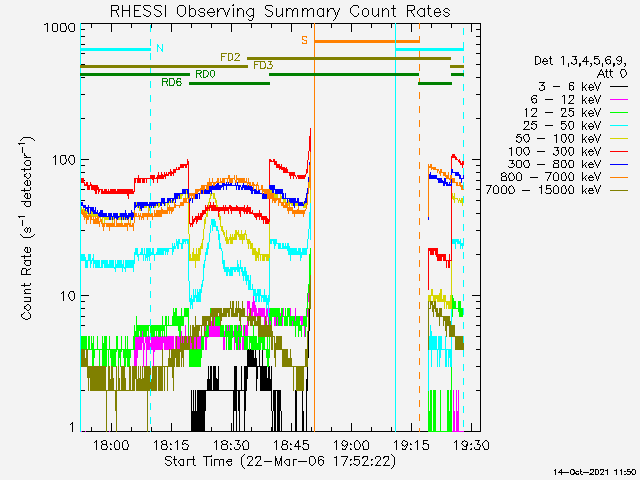Click the 'FD2' flag label
This screenshot has width=640, height=480.
231,57
